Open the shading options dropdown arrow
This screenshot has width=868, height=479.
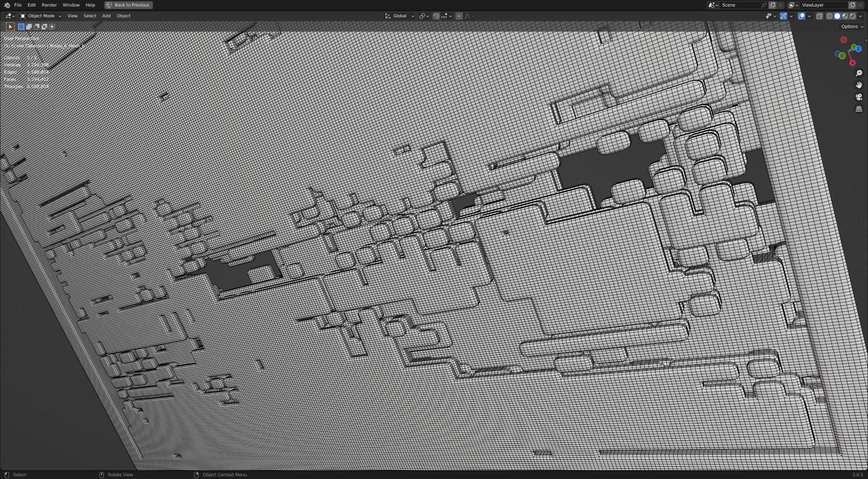point(860,16)
